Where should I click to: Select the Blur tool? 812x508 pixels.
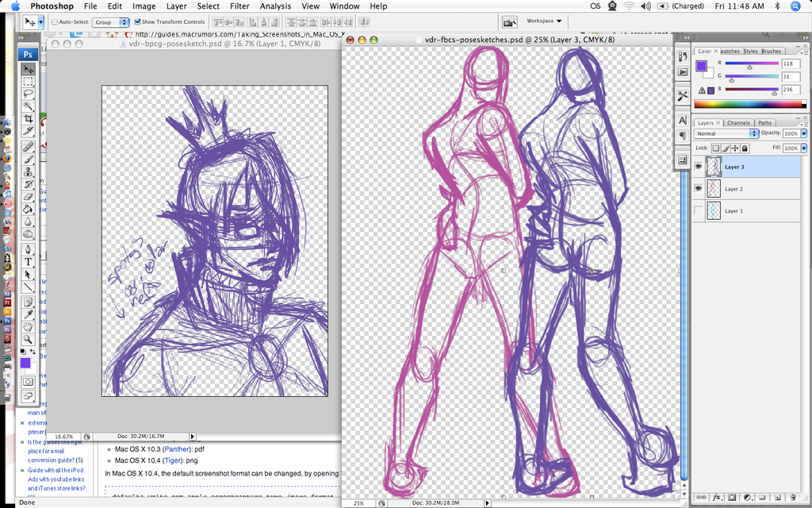(x=28, y=222)
